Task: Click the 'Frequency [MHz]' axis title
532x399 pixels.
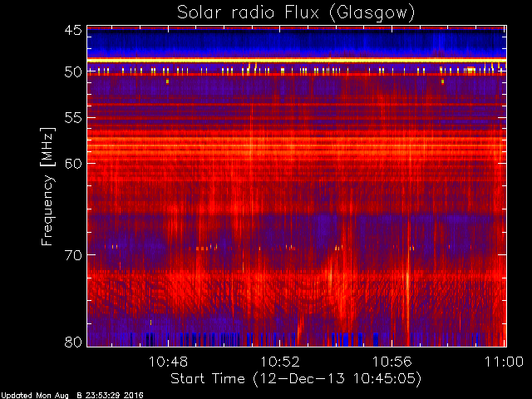Action: tap(47, 186)
